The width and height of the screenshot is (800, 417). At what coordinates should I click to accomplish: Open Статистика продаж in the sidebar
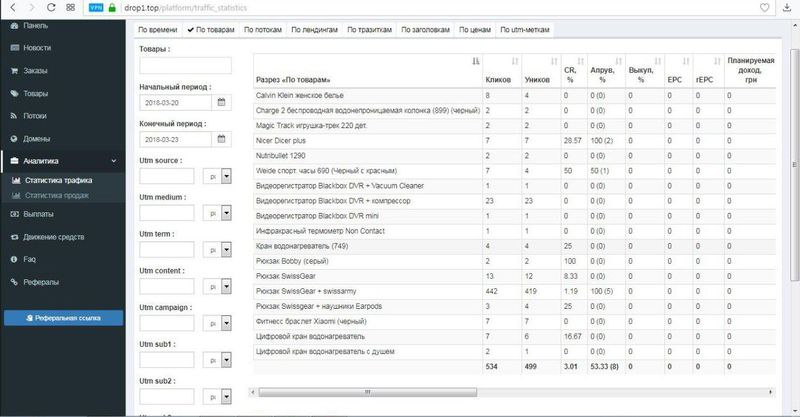pos(57,195)
